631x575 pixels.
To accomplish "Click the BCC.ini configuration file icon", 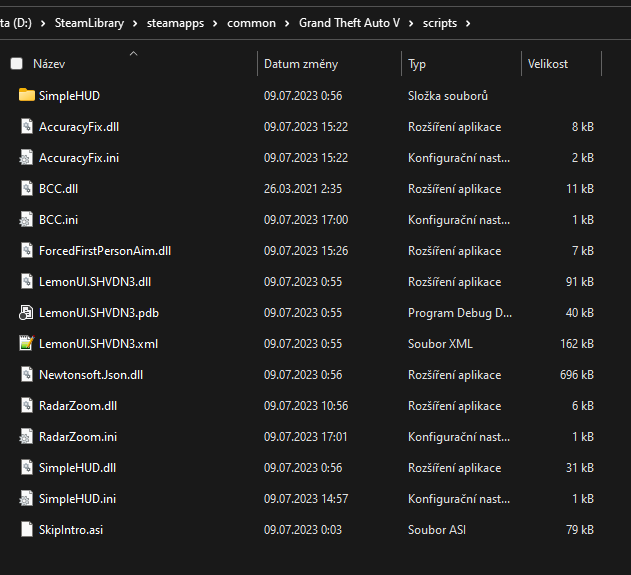I will click(x=27, y=219).
